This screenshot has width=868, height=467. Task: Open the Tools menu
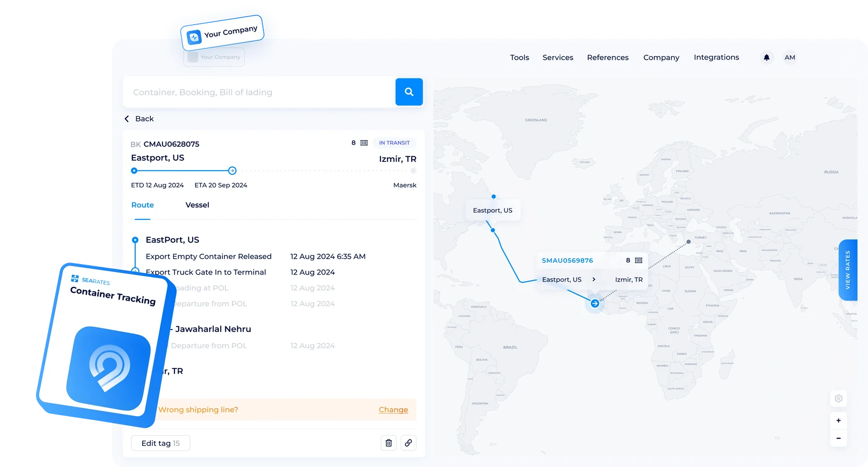click(x=520, y=58)
